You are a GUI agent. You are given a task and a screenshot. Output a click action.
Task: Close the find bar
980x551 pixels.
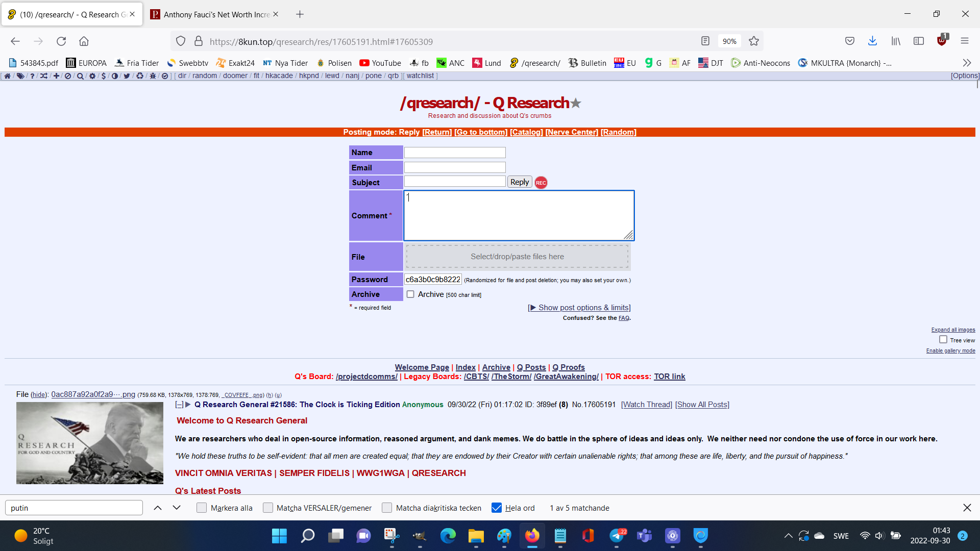[967, 508]
